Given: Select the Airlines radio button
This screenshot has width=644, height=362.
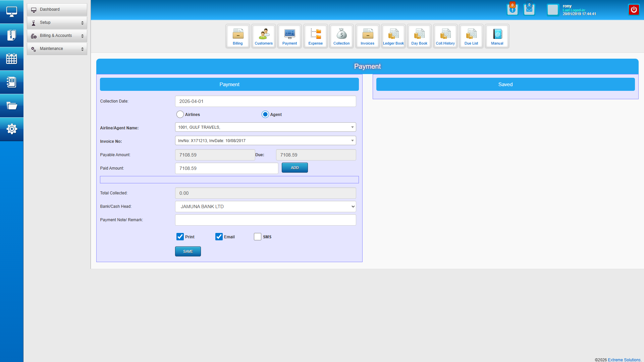Looking at the screenshot, I should point(180,115).
